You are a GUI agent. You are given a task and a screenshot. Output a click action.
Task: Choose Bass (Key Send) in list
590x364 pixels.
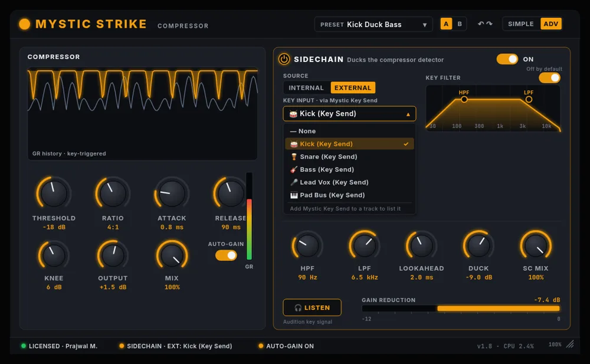(349, 169)
